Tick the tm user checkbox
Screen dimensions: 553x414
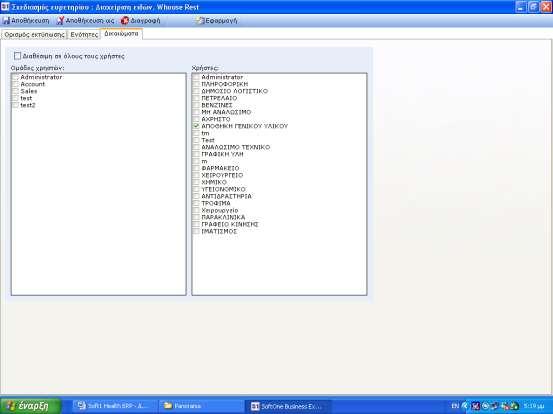coord(196,133)
